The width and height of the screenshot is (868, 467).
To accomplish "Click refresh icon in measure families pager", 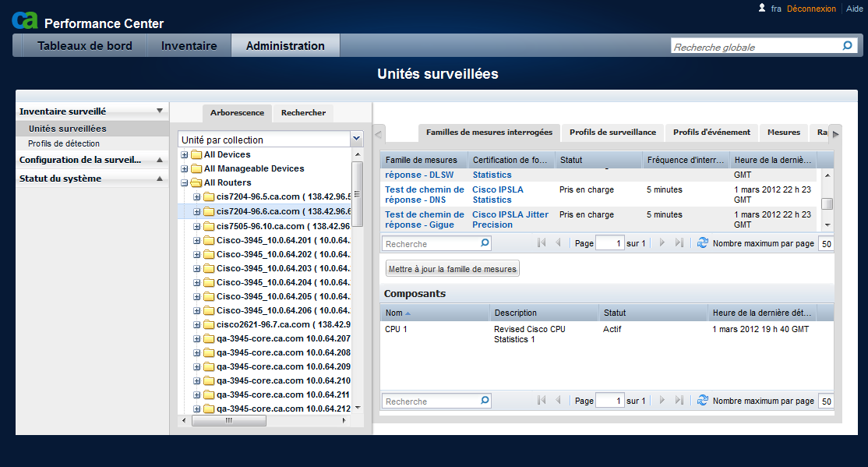I will (x=703, y=243).
